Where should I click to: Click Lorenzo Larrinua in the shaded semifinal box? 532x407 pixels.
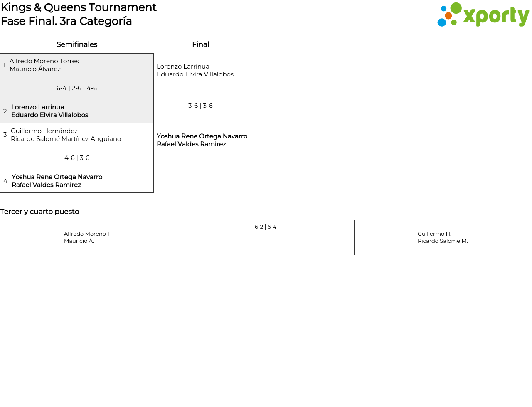(38, 107)
